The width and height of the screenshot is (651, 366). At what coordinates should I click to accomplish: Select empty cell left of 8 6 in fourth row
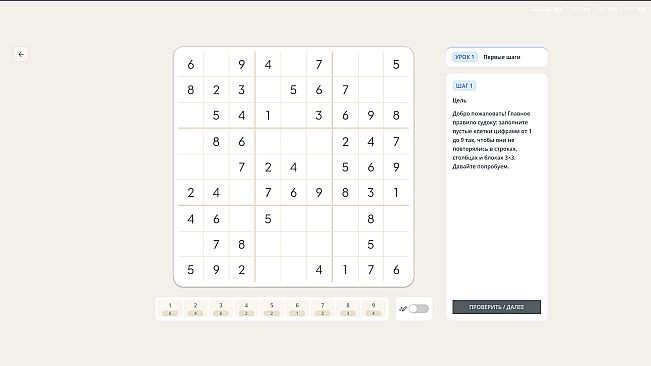[191, 142]
